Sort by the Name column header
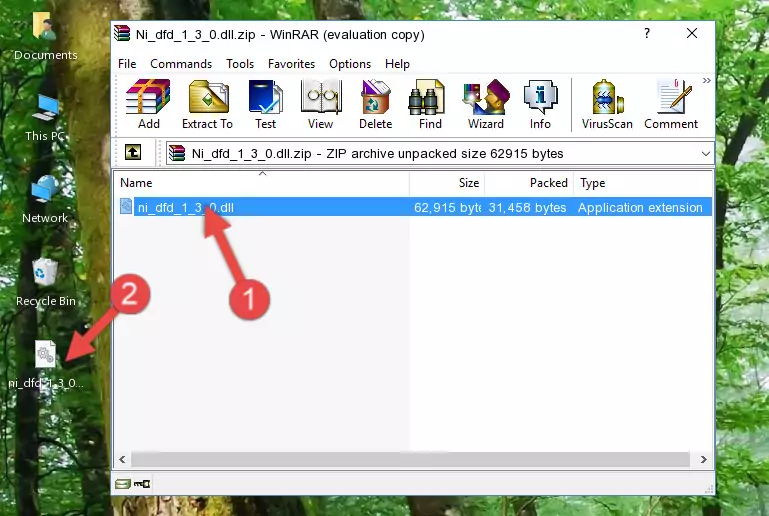Screen dimensions: 769x516 (262, 183)
